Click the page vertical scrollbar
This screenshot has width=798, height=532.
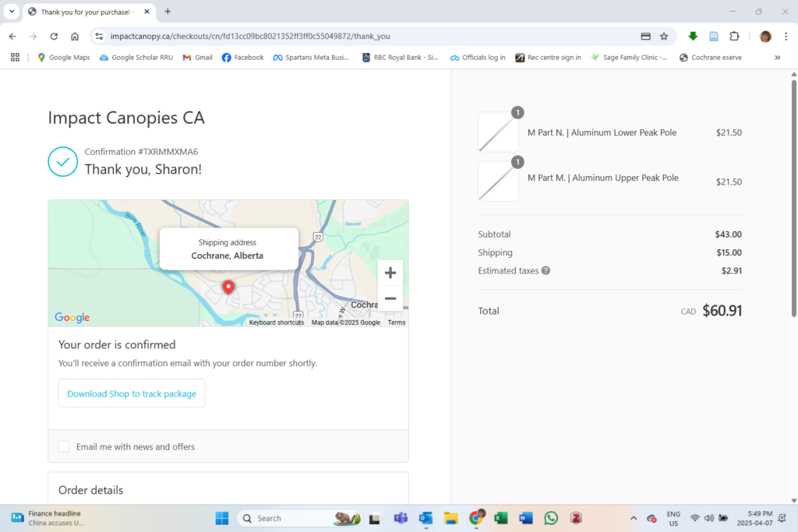(x=793, y=199)
